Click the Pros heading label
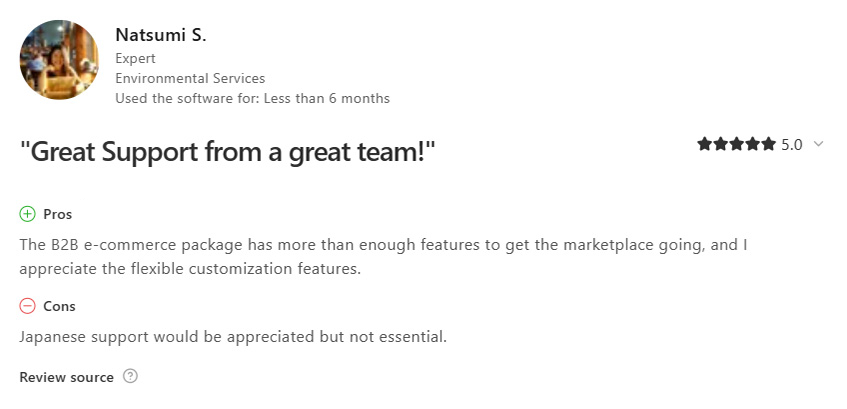Screen dimensions: 847x409 (x=58, y=214)
